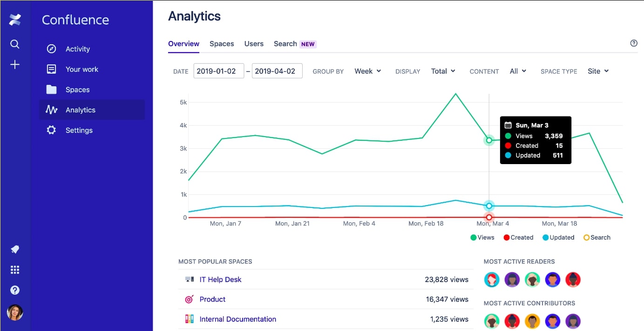Open Your work in the sidebar
This screenshot has height=331, width=644.
pyautogui.click(x=92, y=69)
